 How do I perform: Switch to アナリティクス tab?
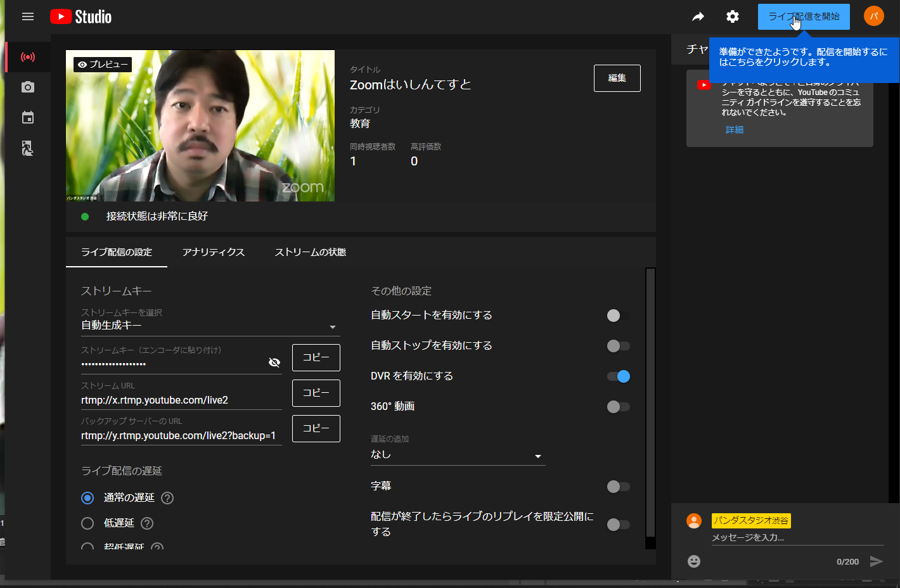(x=214, y=252)
